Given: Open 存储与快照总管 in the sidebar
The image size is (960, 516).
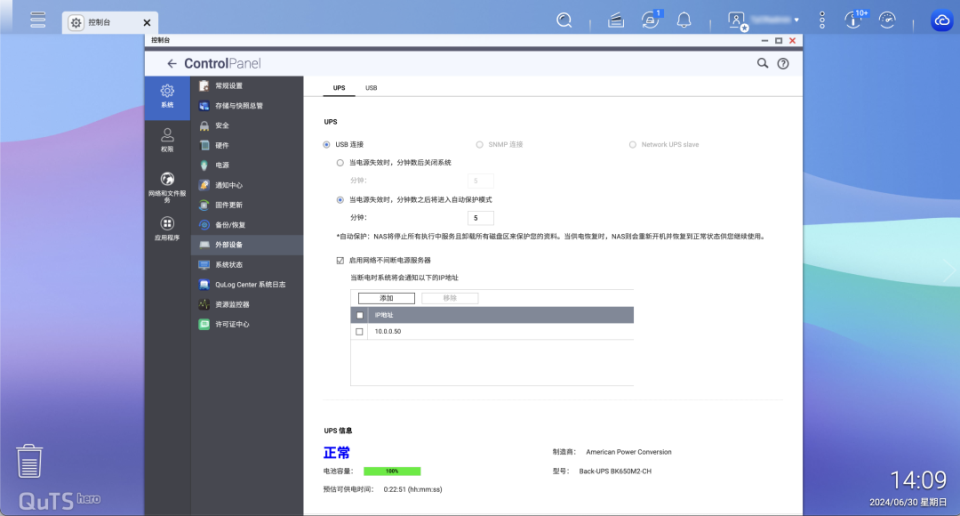Looking at the screenshot, I should click(x=247, y=106).
